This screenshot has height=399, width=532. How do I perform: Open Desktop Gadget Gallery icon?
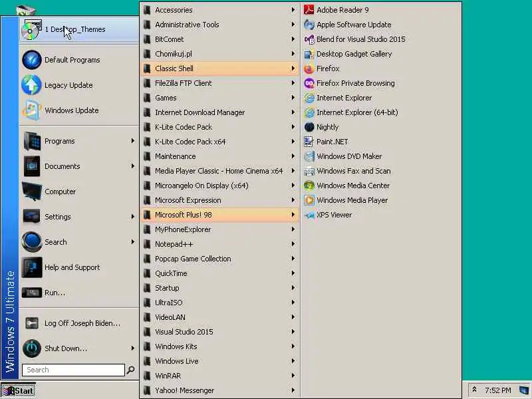point(309,54)
